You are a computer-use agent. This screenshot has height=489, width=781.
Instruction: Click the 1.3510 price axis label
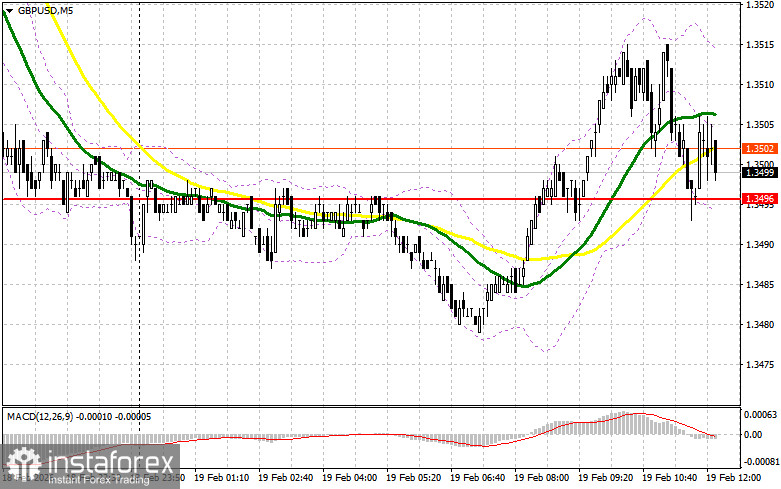click(x=760, y=85)
